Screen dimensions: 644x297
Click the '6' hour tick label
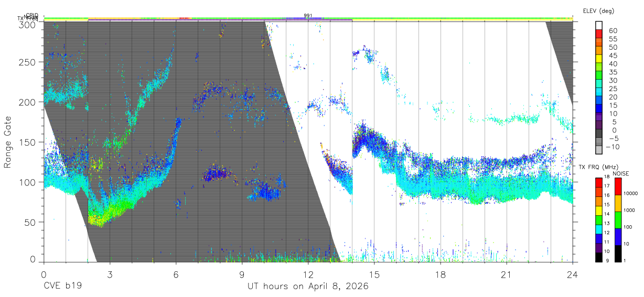pos(176,274)
